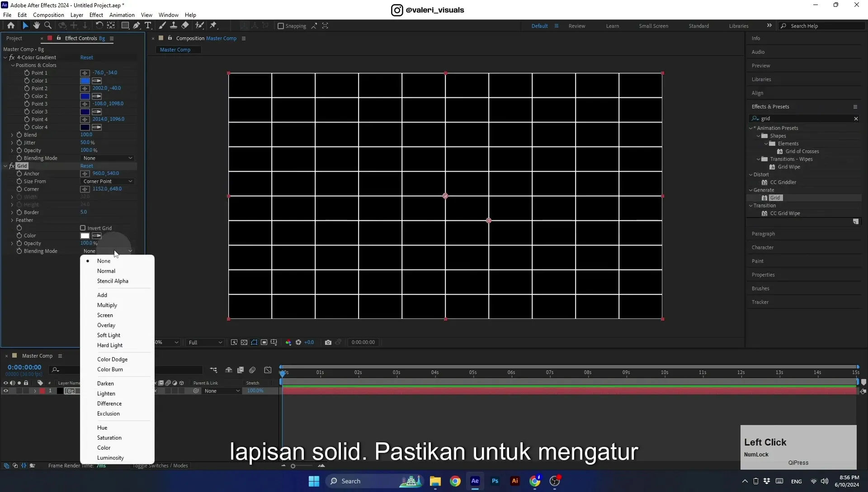
Task: Toggle 4-Color Gradient fx switch
Action: 12,57
